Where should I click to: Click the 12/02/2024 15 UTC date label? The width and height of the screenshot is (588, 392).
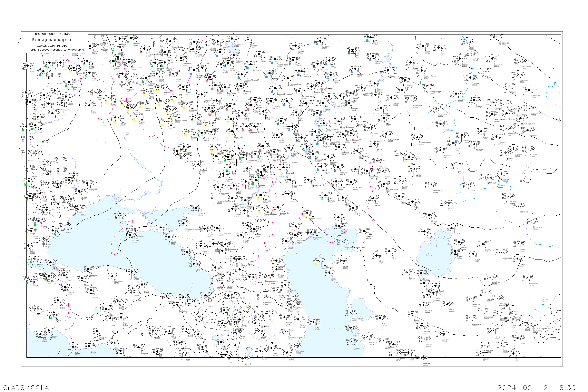pyautogui.click(x=52, y=46)
